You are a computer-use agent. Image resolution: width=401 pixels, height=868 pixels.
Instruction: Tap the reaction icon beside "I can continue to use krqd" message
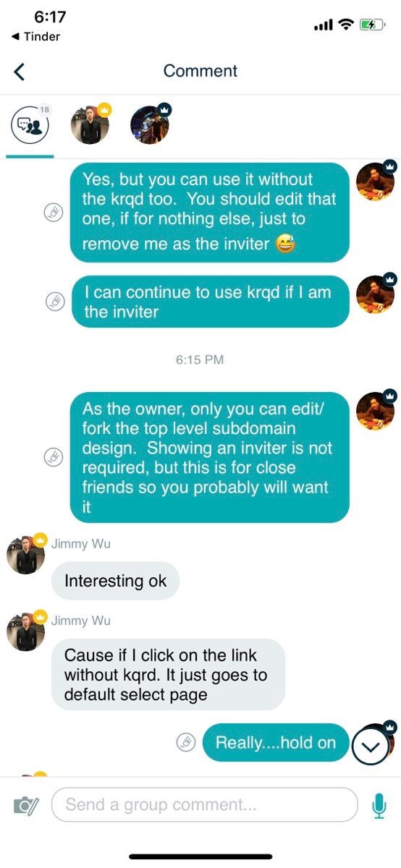point(55,302)
